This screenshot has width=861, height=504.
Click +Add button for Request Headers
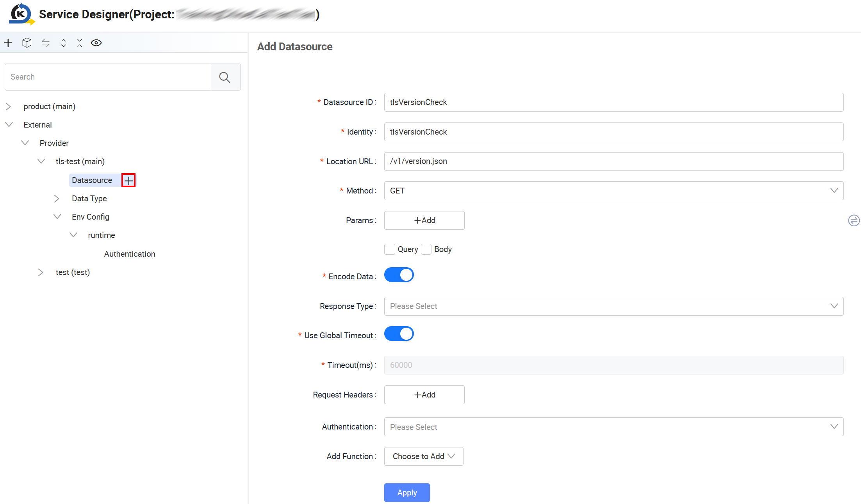coord(424,395)
